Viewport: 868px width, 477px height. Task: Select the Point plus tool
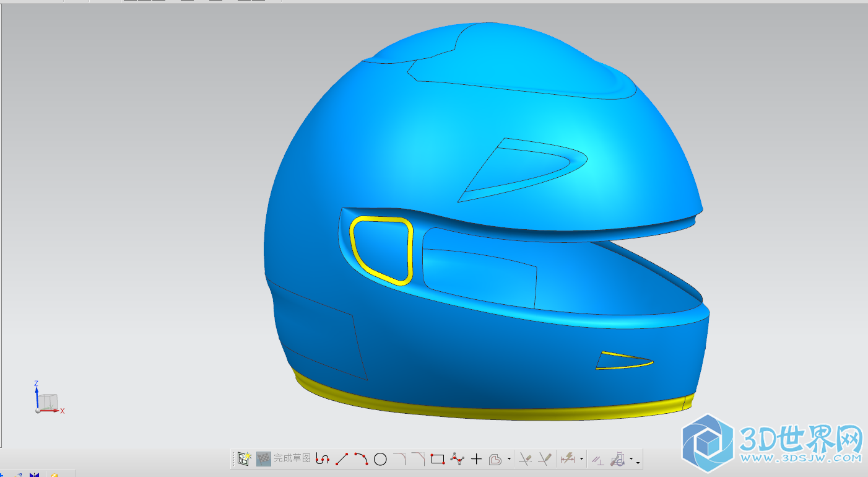476,459
